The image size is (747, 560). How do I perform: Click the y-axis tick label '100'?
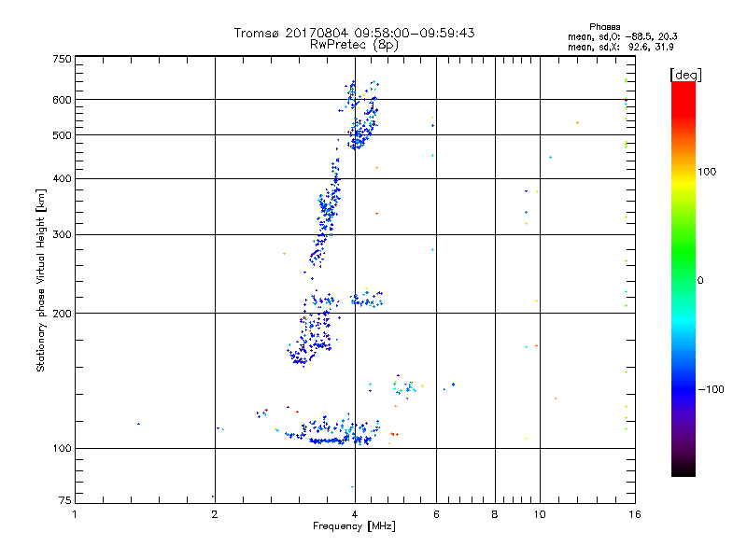click(x=62, y=448)
